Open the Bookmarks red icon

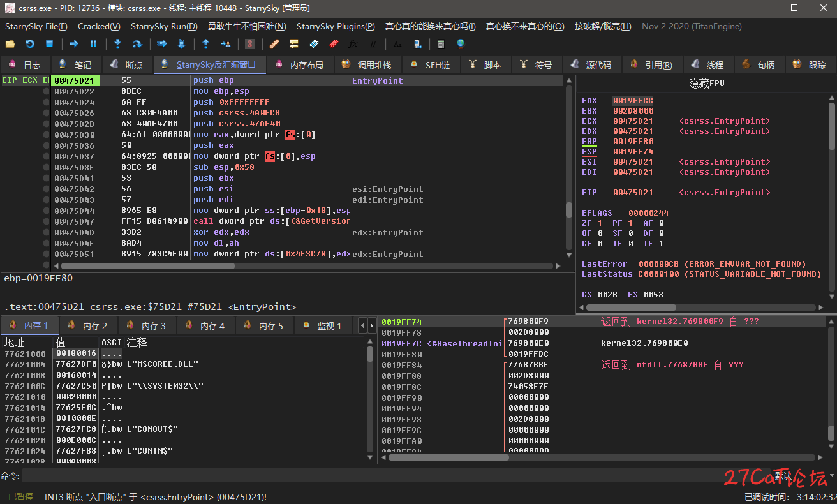point(334,44)
